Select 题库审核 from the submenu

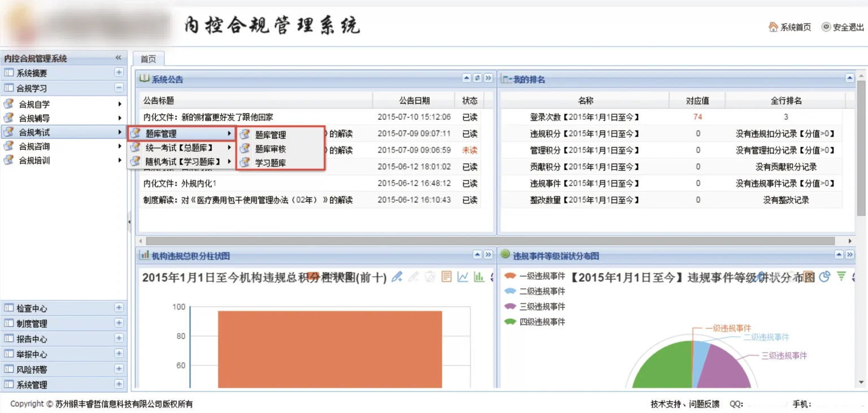[x=271, y=149]
